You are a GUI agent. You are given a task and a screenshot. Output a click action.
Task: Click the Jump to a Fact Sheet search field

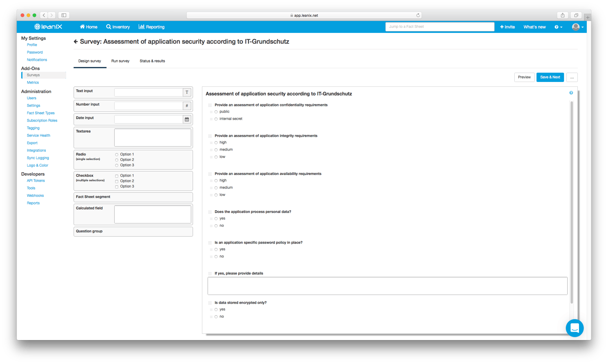point(439,26)
